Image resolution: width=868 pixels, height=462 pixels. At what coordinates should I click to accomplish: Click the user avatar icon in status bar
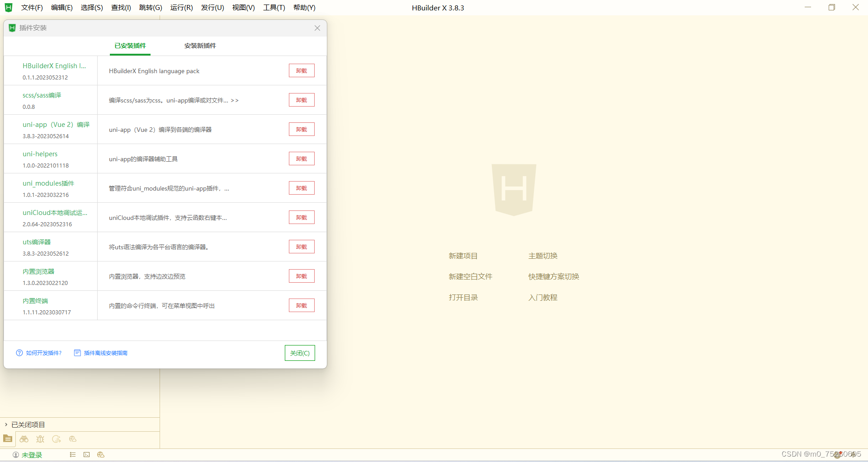pos(16,455)
